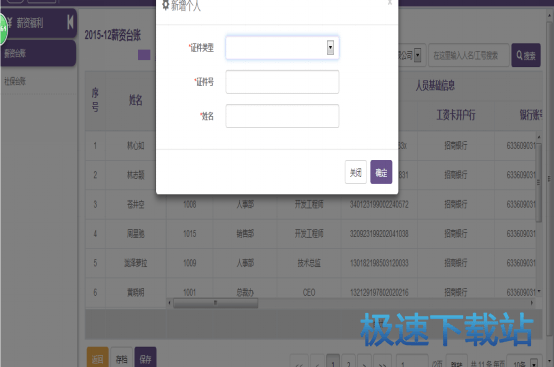Viewport: 554px width, 367px height.
Task: Click the 姓名 column header
Action: coord(136,100)
